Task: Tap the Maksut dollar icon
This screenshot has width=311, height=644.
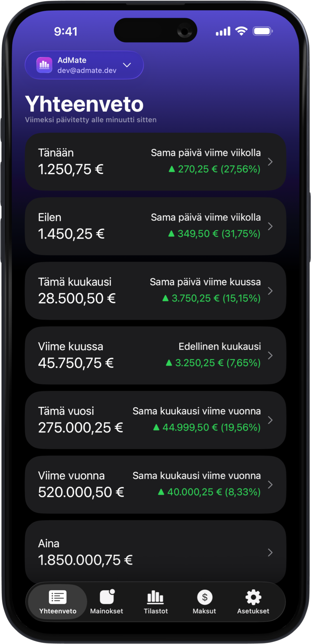Action: tap(204, 597)
